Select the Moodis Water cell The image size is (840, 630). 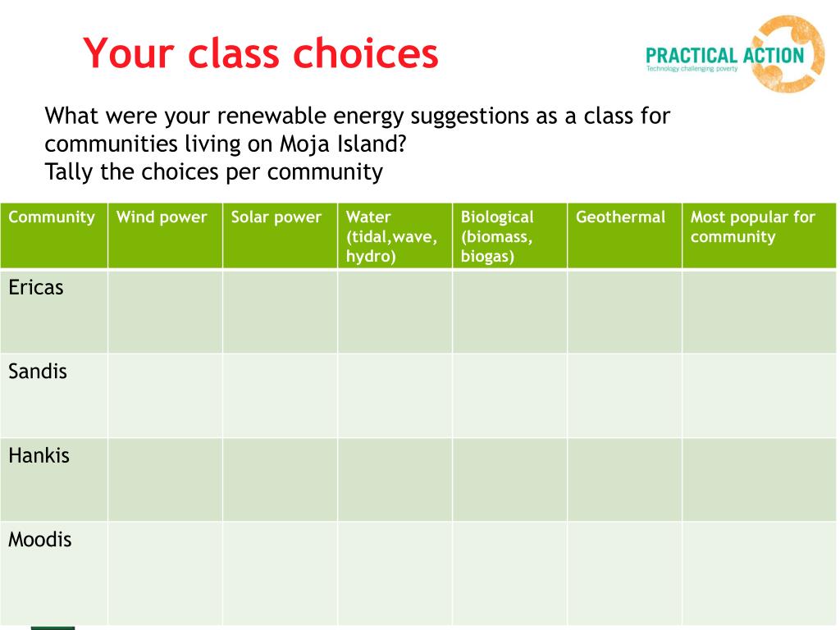(x=395, y=573)
